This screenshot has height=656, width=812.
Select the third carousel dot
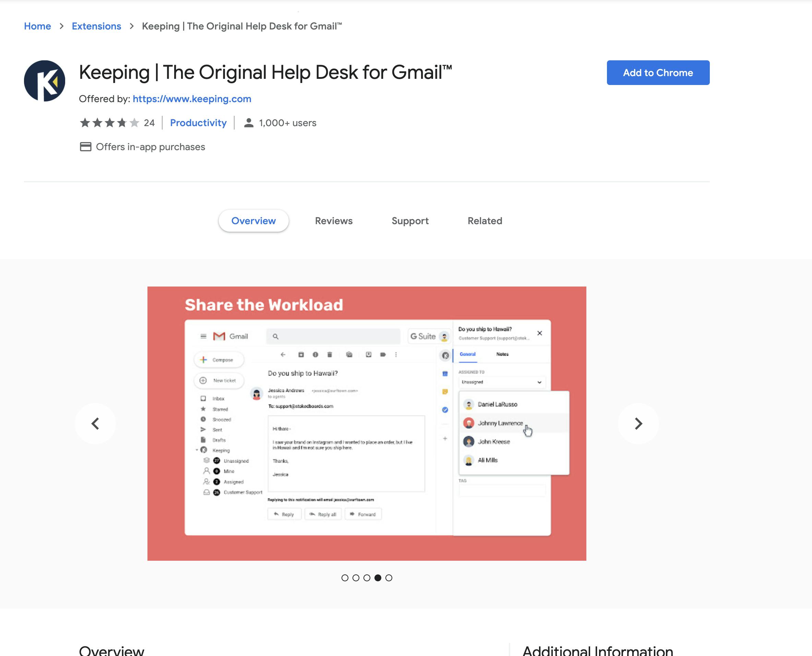tap(367, 578)
